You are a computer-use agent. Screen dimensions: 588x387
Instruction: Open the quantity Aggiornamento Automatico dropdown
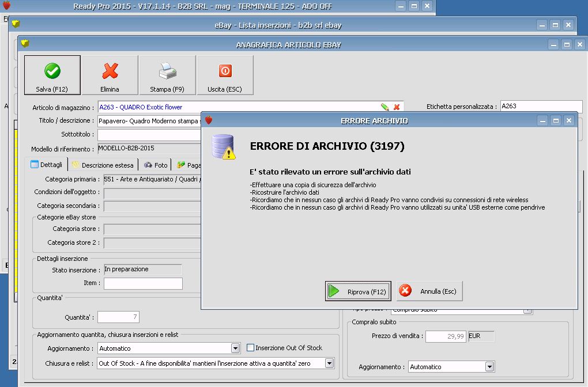tap(235, 348)
